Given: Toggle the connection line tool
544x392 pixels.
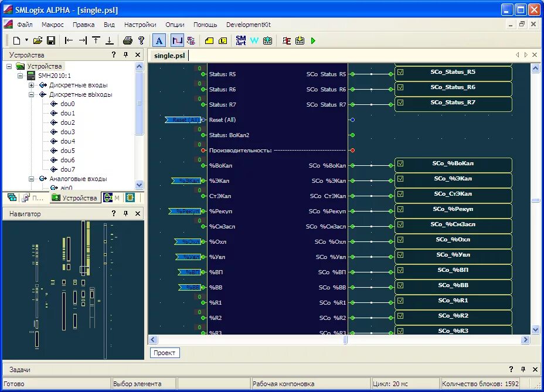Looking at the screenshot, I should click(x=177, y=40).
